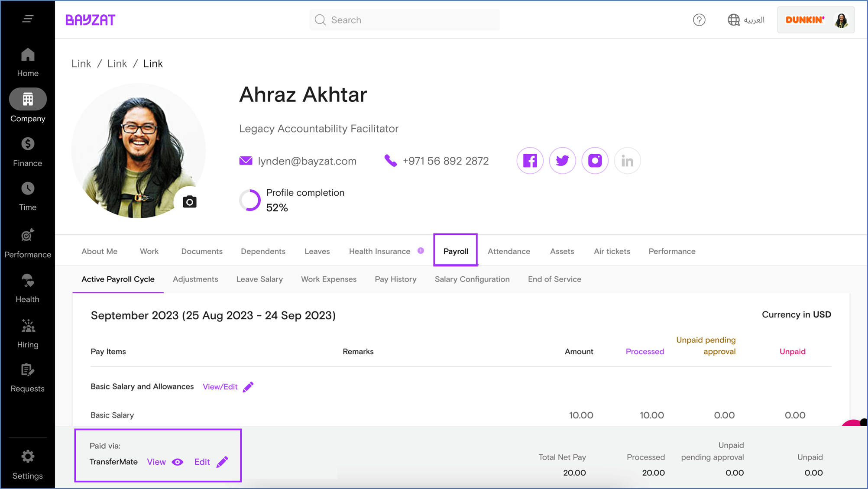Open the Instagram profile icon

click(x=595, y=161)
